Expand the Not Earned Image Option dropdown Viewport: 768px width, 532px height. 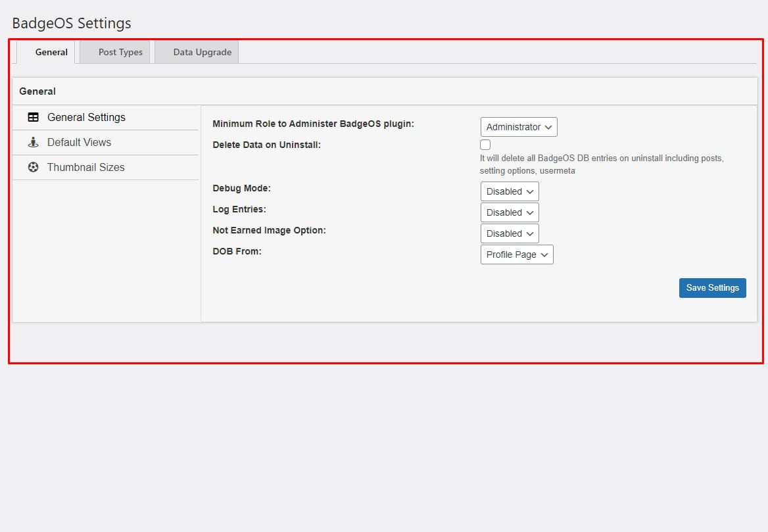tap(509, 233)
